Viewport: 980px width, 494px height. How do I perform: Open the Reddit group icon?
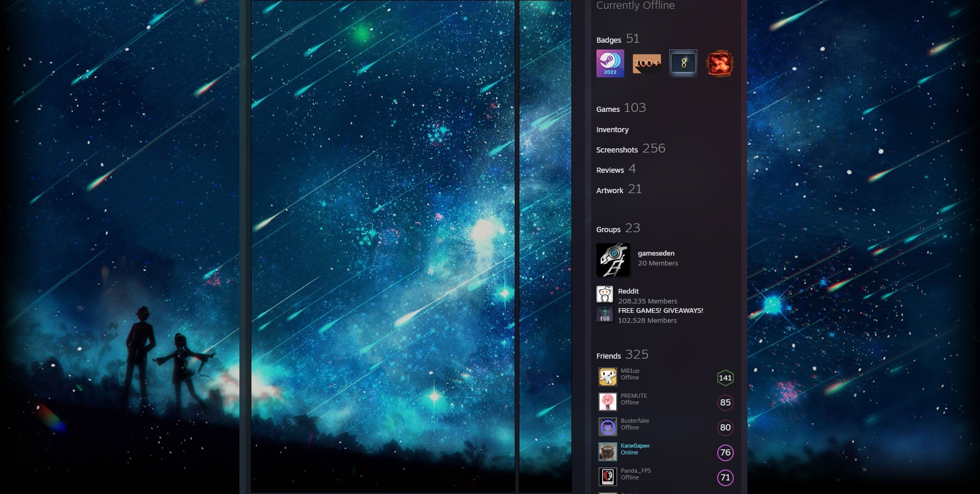click(605, 294)
